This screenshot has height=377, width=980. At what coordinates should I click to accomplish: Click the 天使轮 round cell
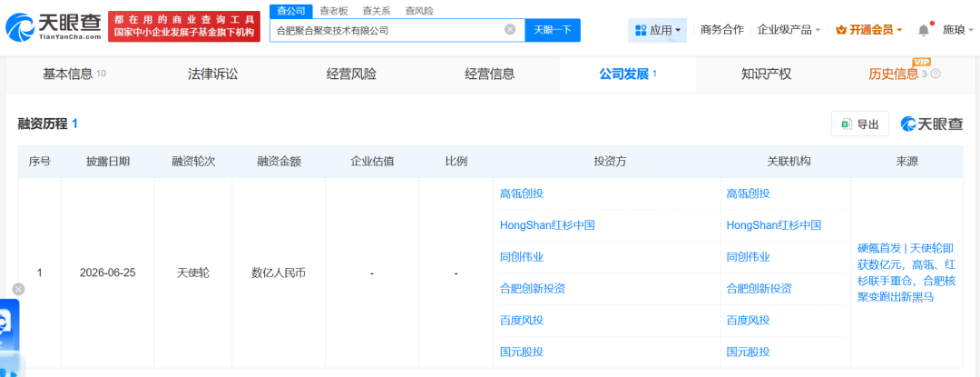193,273
